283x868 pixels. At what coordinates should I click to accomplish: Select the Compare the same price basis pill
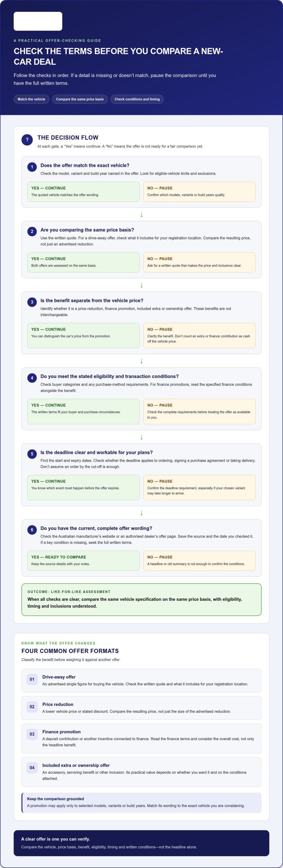(80, 99)
